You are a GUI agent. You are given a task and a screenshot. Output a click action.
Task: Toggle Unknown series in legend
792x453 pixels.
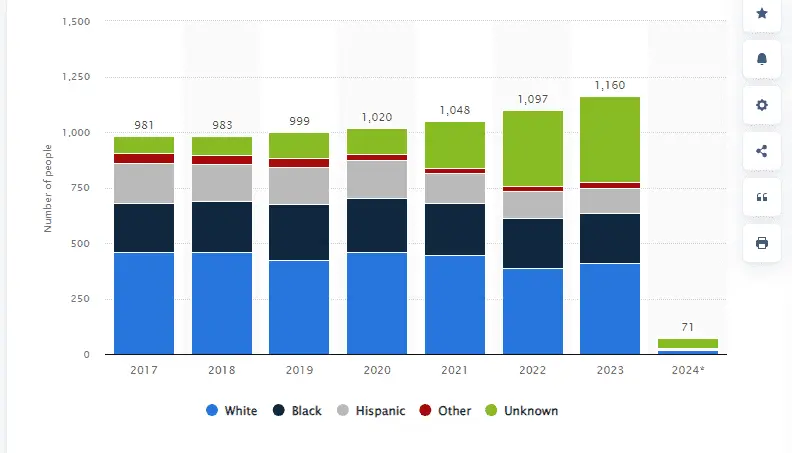coord(521,411)
